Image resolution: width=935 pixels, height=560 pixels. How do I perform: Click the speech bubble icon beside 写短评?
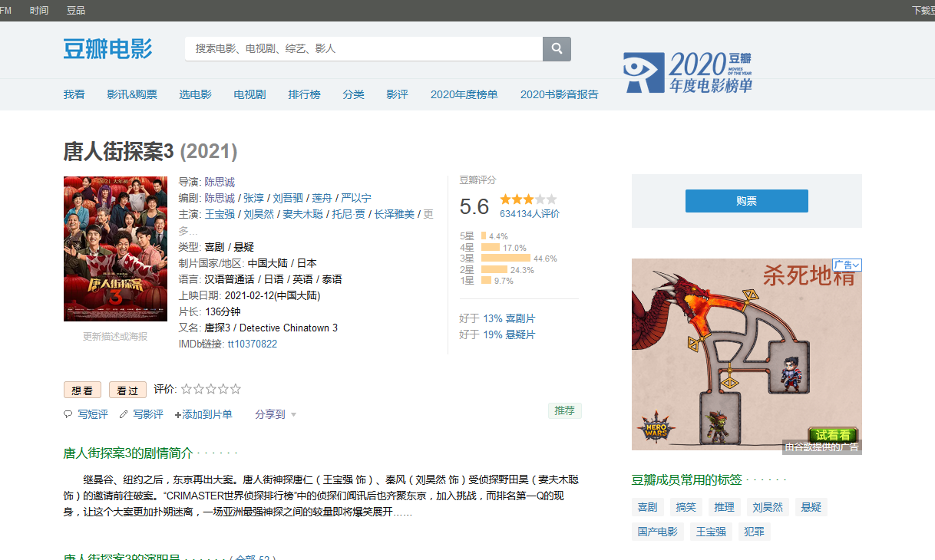(x=68, y=414)
